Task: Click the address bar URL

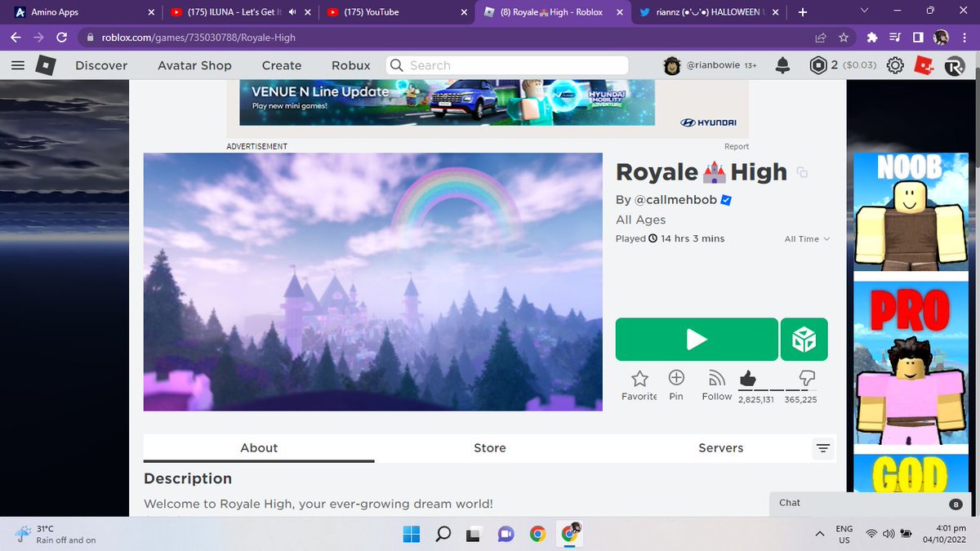Action: coord(198,38)
